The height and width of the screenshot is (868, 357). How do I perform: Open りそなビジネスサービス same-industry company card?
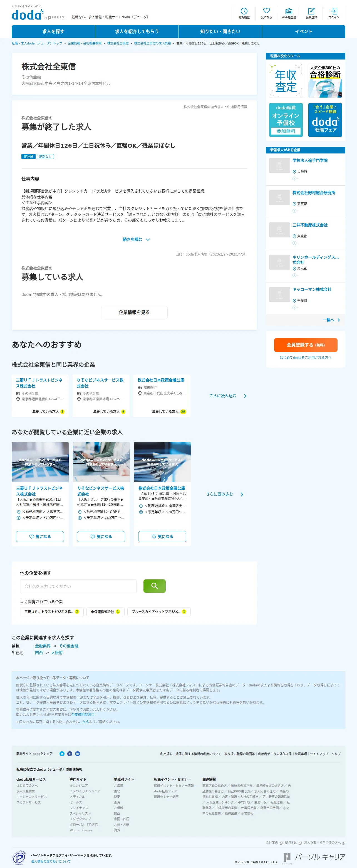click(101, 396)
